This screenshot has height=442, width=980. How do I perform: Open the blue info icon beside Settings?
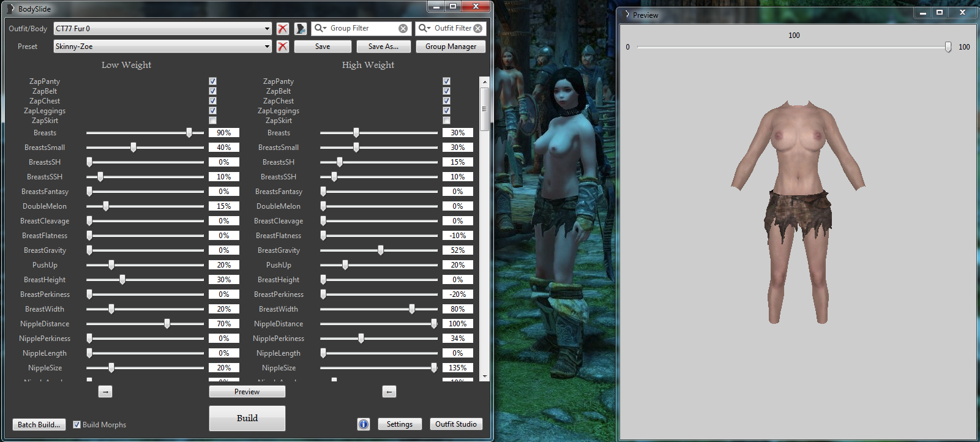point(364,424)
